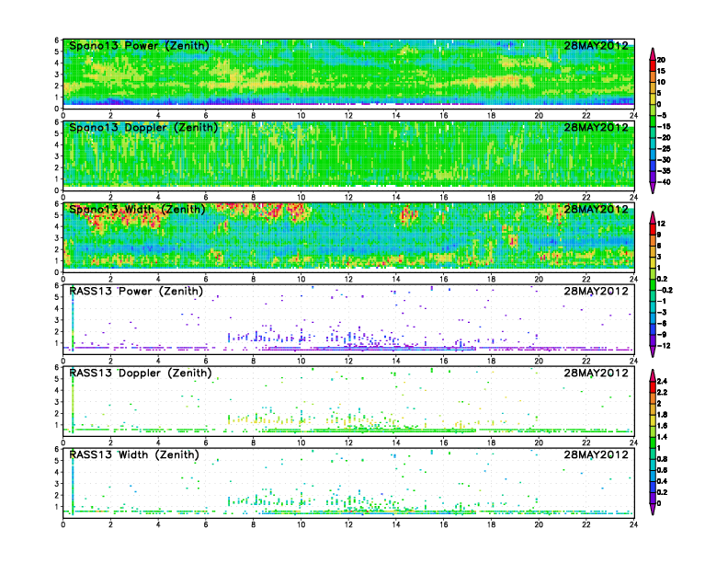Click the top pink arrow of the middle colorbar
Screen dimensions: 728x563
(653, 217)
